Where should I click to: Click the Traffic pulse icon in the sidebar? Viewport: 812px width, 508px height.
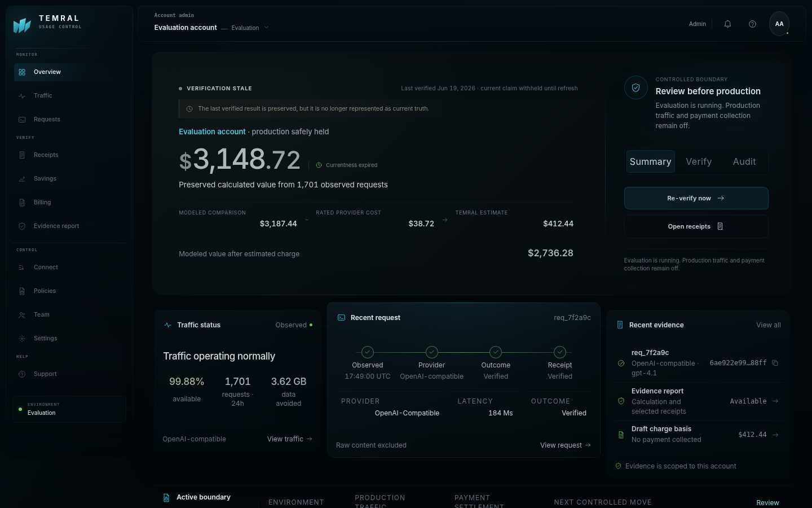click(22, 96)
